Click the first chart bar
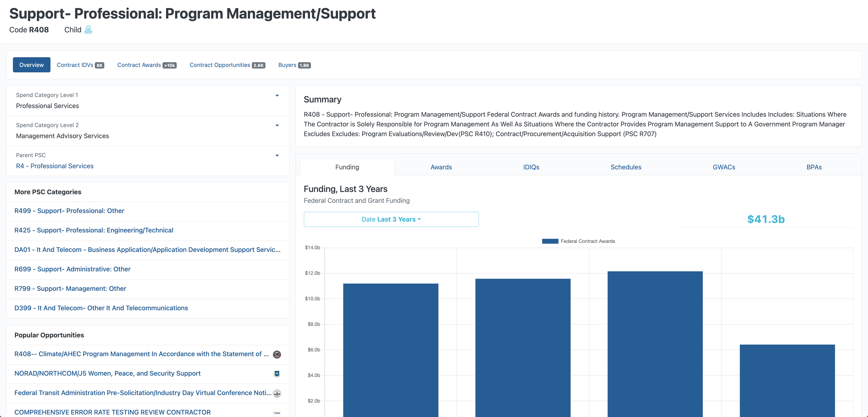This screenshot has width=868, height=417. [391, 350]
